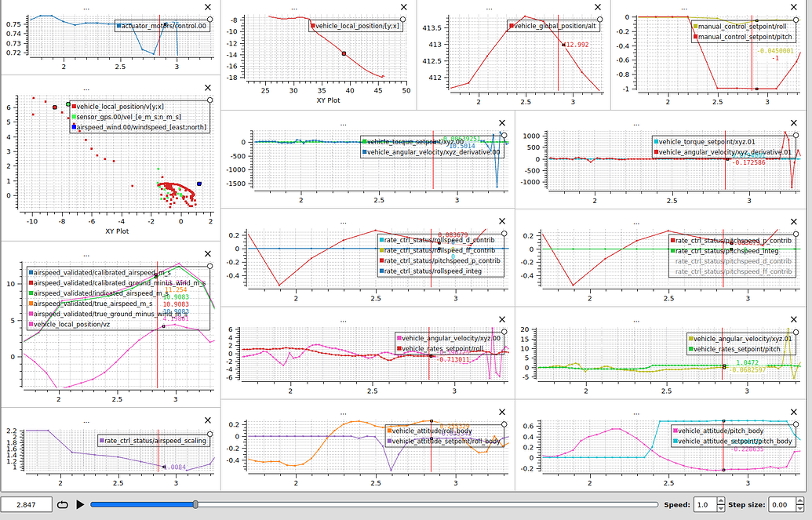The width and height of the screenshot is (812, 520).
Task: Toggle legend circle on the roll_body plot
Action: point(504,424)
